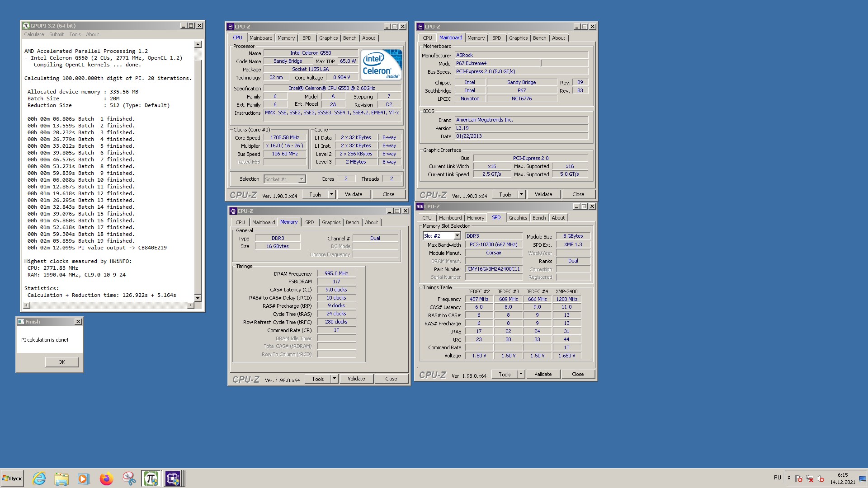Click Validate in Mainboard window
Viewport: 868px width, 488px height.
point(543,194)
